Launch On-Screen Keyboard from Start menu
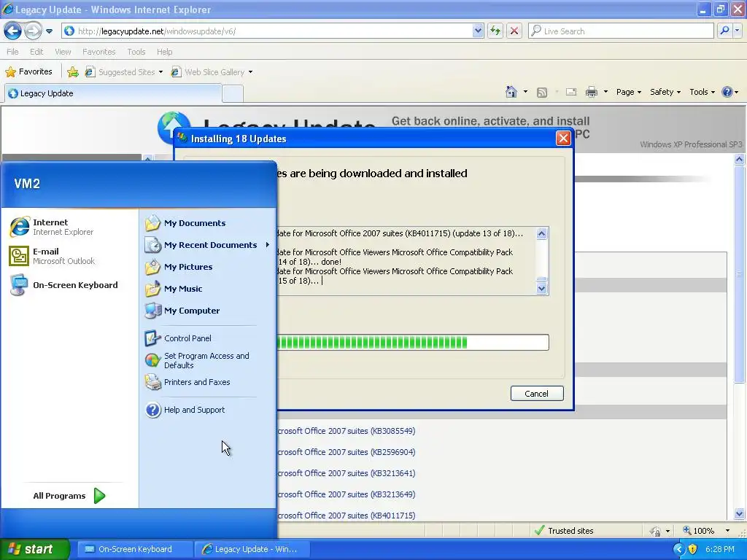This screenshot has height=560, width=747. [x=63, y=285]
